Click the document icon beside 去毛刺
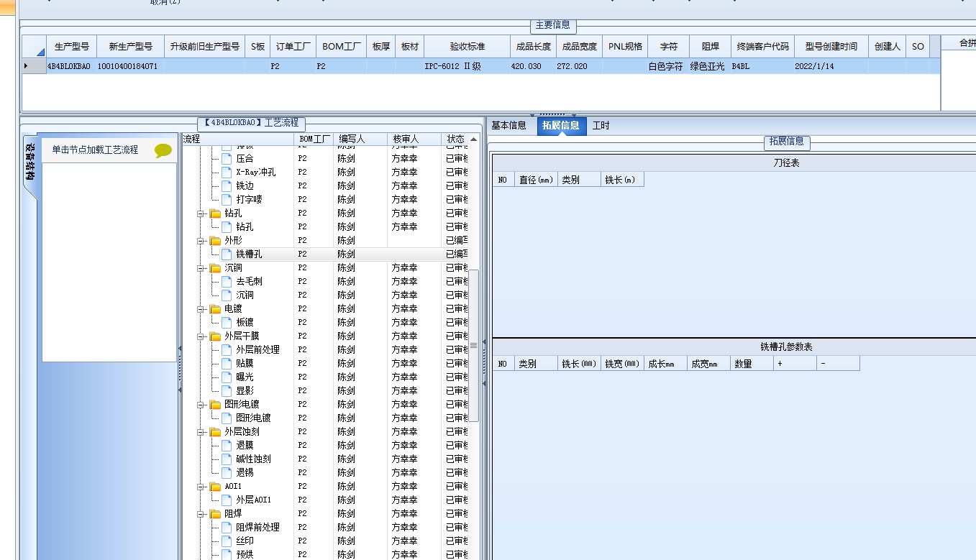The width and height of the screenshot is (976, 560). [227, 281]
